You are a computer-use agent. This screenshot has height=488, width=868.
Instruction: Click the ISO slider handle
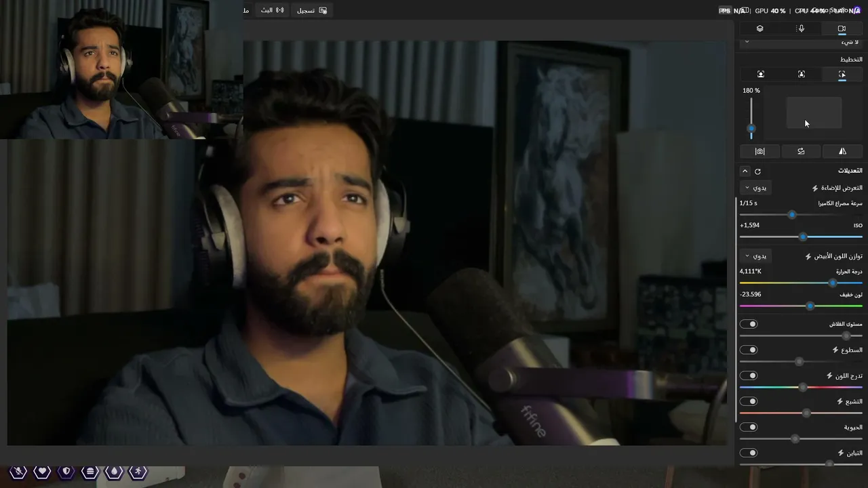point(804,237)
